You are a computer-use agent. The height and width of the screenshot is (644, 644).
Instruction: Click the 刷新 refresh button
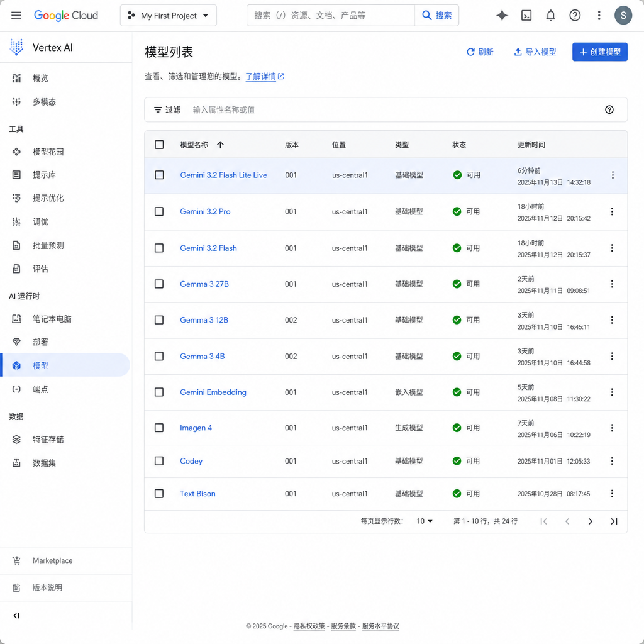[x=480, y=52]
